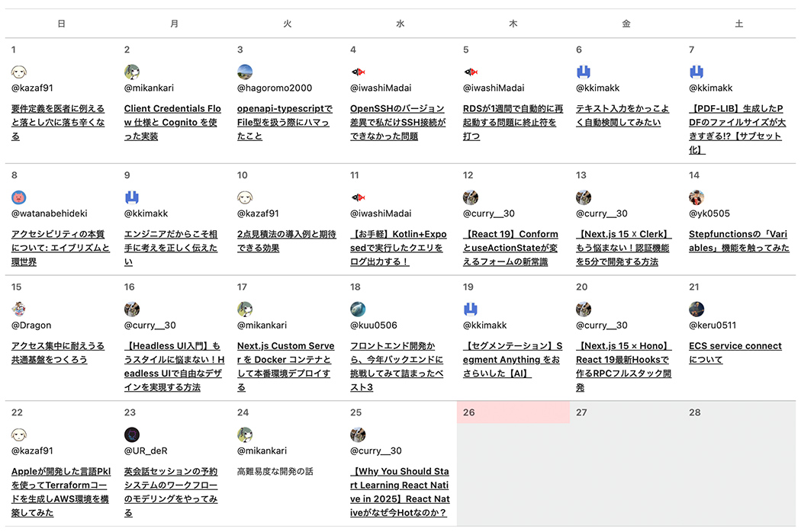Select the highlighted day 26 cell

(513, 463)
